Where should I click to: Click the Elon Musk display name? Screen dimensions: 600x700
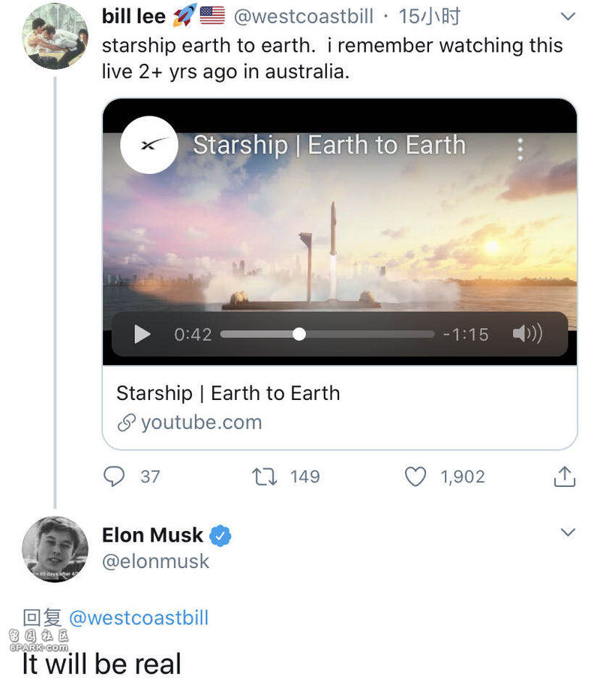(152, 535)
